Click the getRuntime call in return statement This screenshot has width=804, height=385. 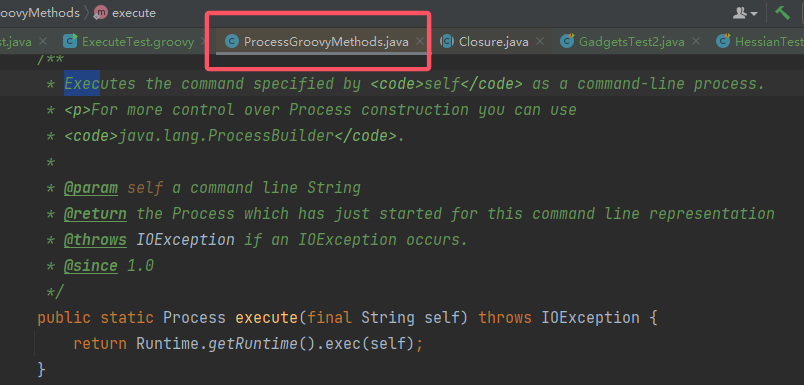point(252,343)
